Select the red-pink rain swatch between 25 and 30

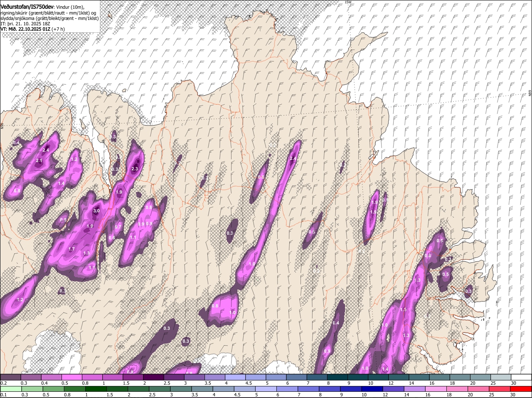point(501,389)
